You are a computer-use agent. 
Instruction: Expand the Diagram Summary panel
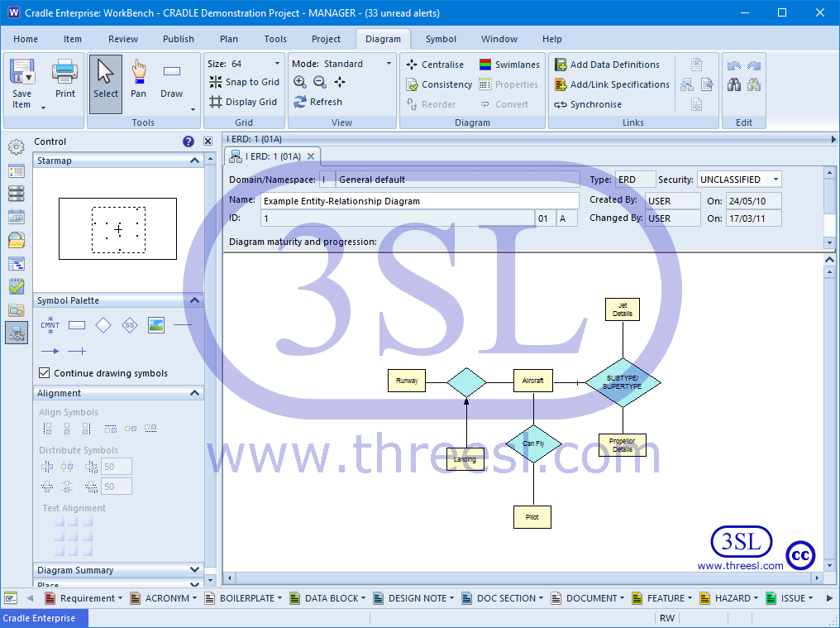point(195,569)
